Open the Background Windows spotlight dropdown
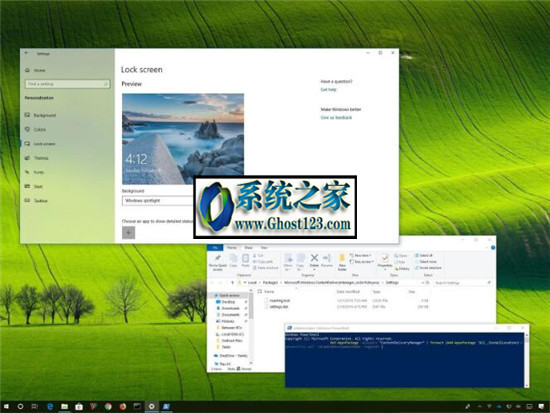The width and height of the screenshot is (550, 413). [x=158, y=201]
